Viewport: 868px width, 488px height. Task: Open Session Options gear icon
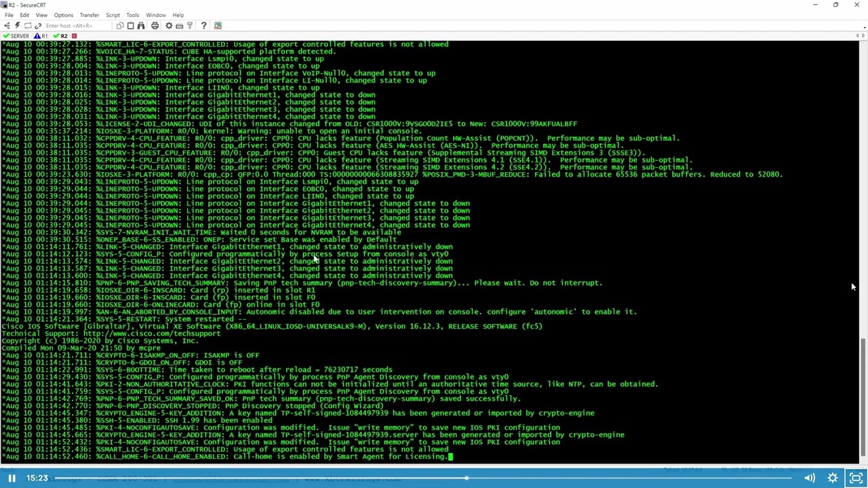tap(169, 26)
